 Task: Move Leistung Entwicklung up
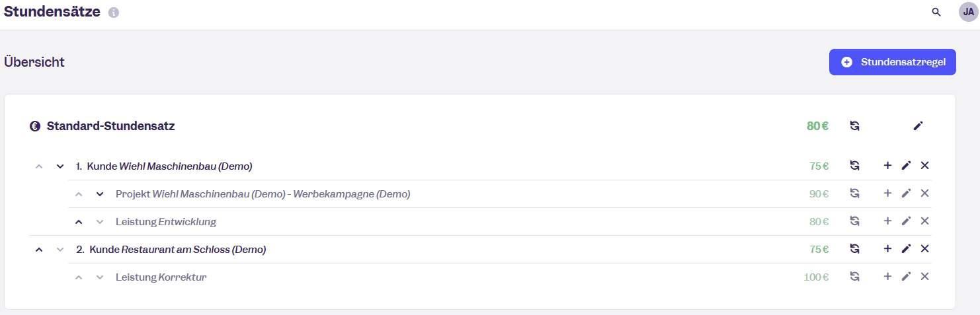pyautogui.click(x=79, y=222)
